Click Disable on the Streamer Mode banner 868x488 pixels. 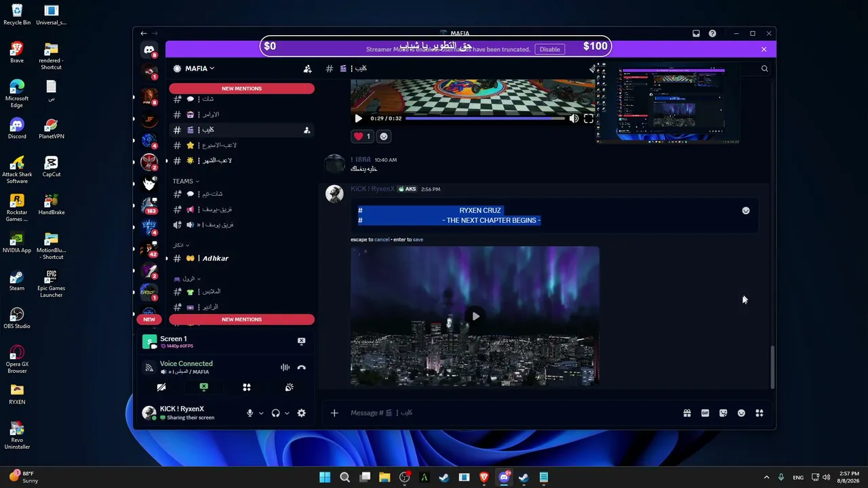point(550,49)
